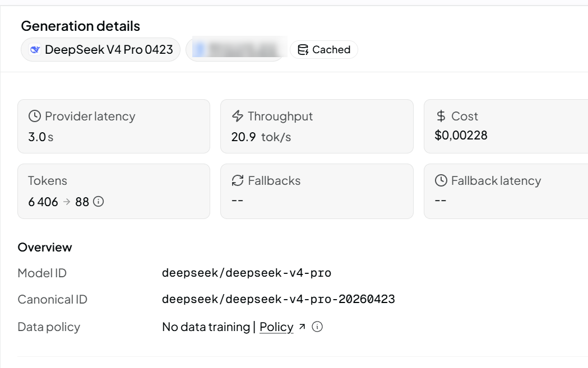Click the Fallbacks label

pos(274,180)
